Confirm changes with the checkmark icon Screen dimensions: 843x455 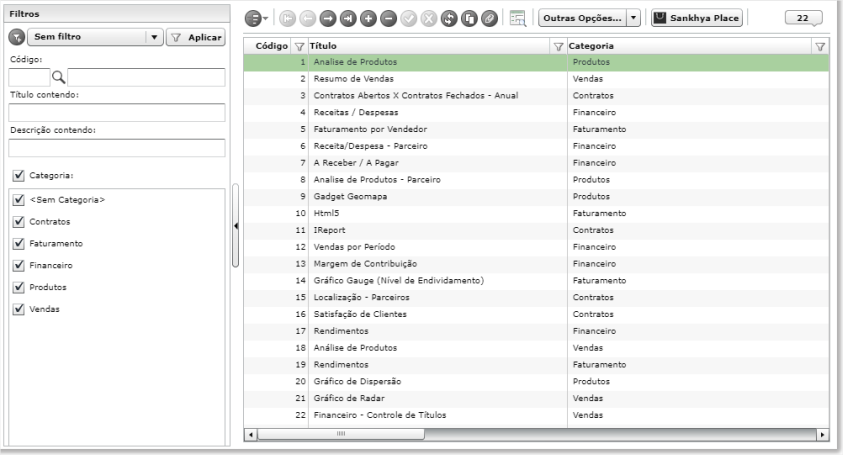coord(409,19)
